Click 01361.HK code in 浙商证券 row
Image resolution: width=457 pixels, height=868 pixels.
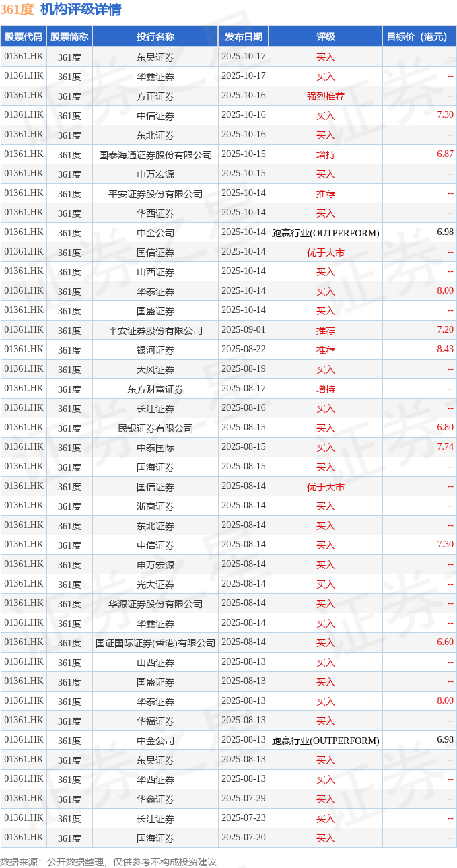[x=24, y=506]
